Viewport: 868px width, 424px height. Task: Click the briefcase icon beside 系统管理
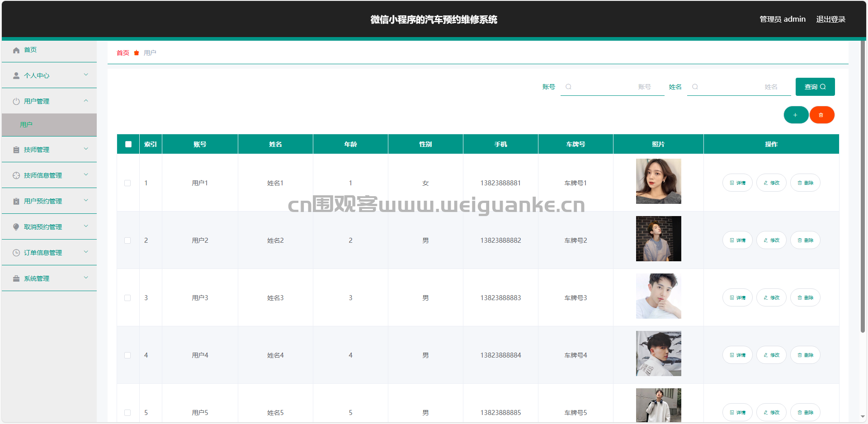pyautogui.click(x=16, y=278)
